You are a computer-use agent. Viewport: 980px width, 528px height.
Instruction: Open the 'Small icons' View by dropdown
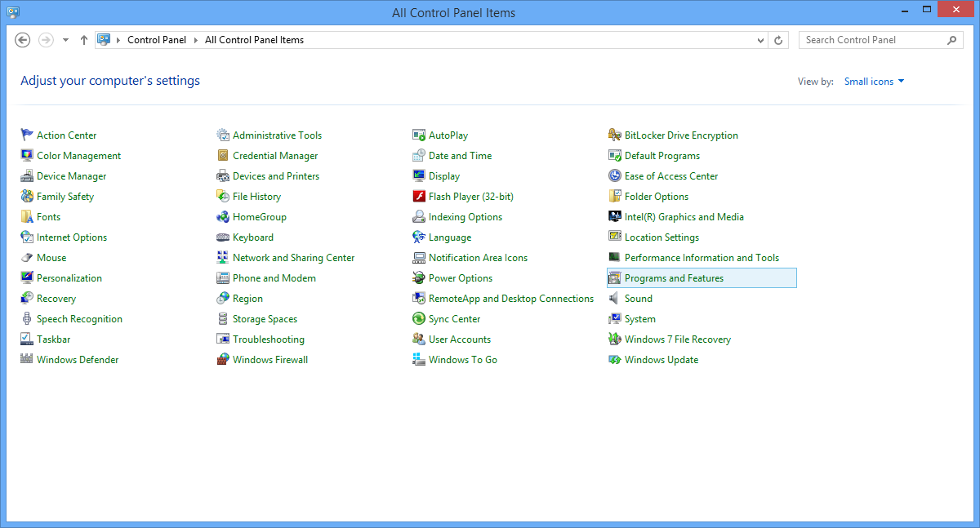coord(874,82)
